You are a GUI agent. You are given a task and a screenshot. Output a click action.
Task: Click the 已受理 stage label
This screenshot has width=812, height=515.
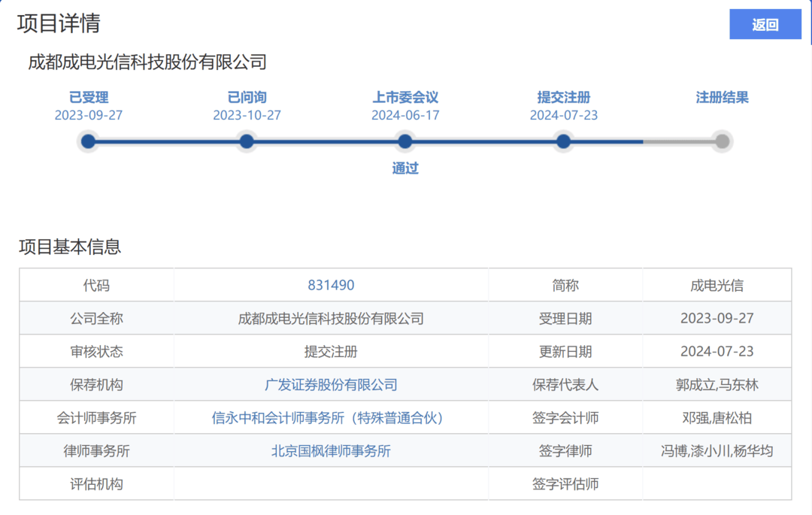point(89,97)
